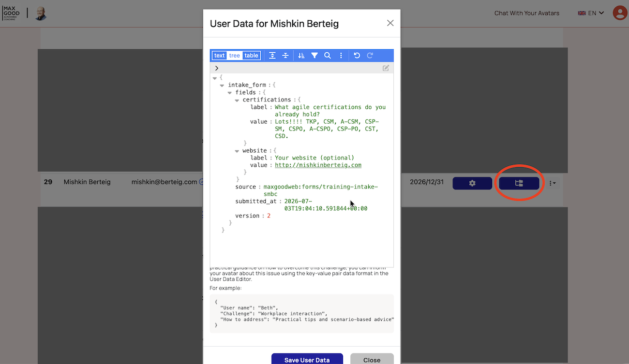Image resolution: width=629 pixels, height=364 pixels.
Task: Switch editor to tree mode
Action: click(x=235, y=56)
